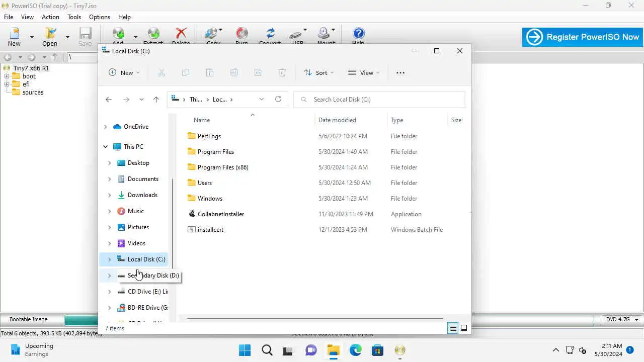Screen dimensions: 644x362
Task: Click the Share icon in Explorer toolbar
Action: tap(258, 73)
